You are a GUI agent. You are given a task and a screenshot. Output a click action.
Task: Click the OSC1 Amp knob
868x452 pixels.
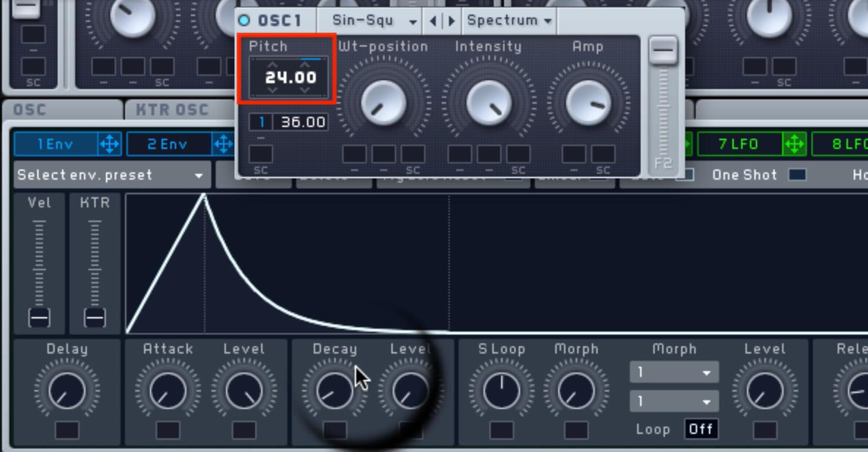(x=588, y=102)
